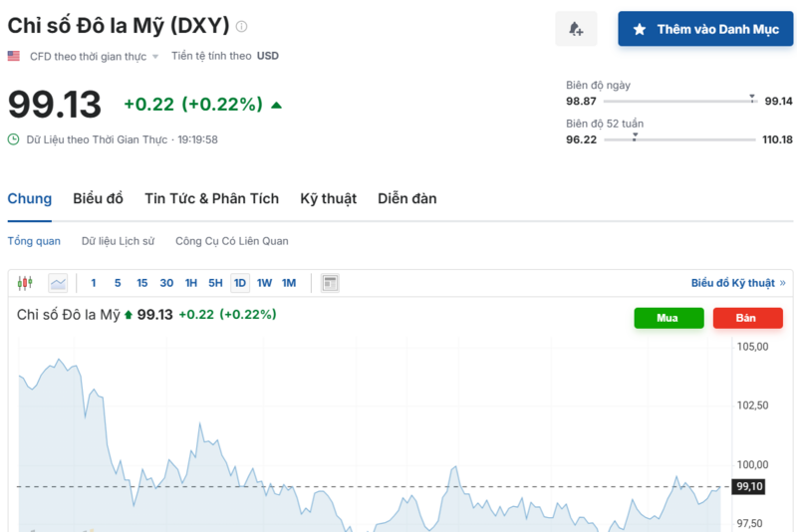This screenshot has width=797, height=532.
Task: Select the 1D chart interval
Action: (x=240, y=283)
